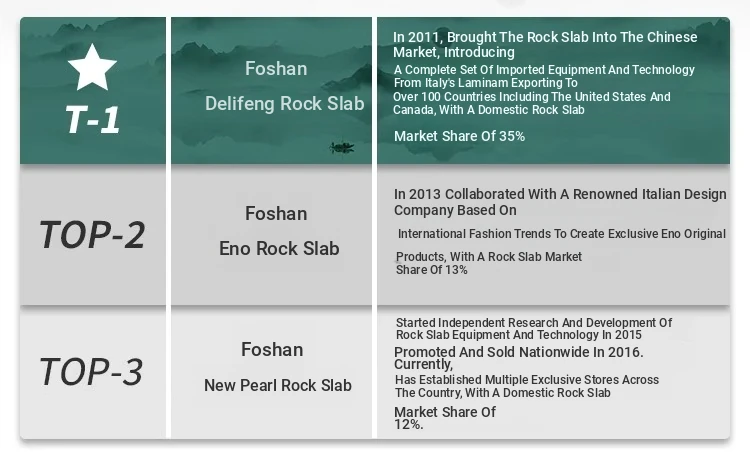
Task: Click the 'Share Of 13%' text
Action: (x=431, y=270)
